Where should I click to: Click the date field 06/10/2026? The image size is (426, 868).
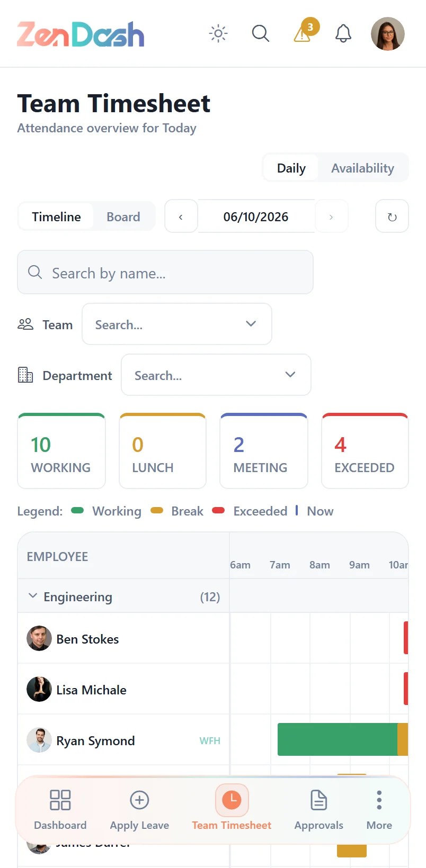[x=256, y=216]
